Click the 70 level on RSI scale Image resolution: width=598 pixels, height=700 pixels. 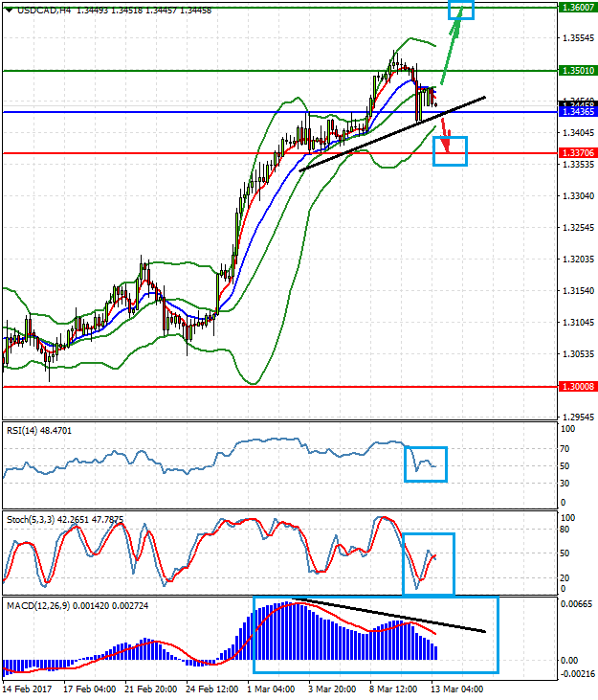tap(565, 449)
